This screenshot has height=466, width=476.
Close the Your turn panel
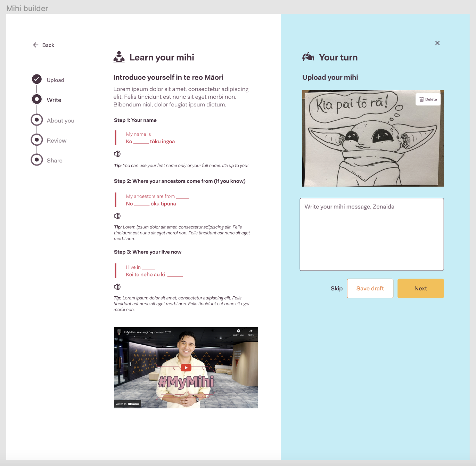pos(437,43)
